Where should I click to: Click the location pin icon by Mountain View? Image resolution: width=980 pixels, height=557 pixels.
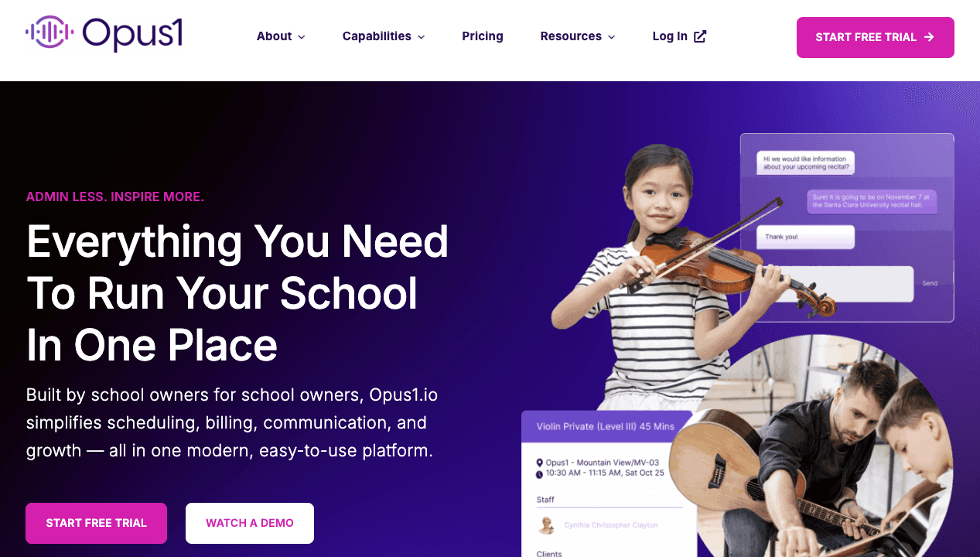[539, 463]
